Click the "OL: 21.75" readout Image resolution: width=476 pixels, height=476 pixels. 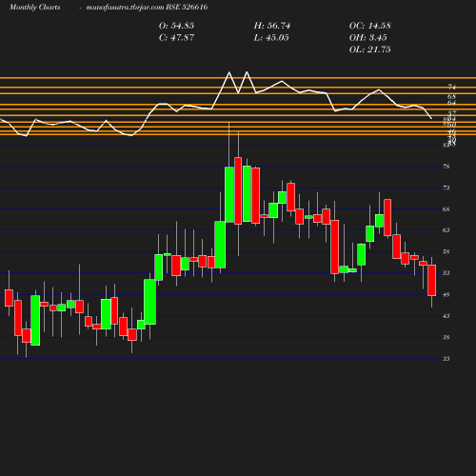[370, 50]
